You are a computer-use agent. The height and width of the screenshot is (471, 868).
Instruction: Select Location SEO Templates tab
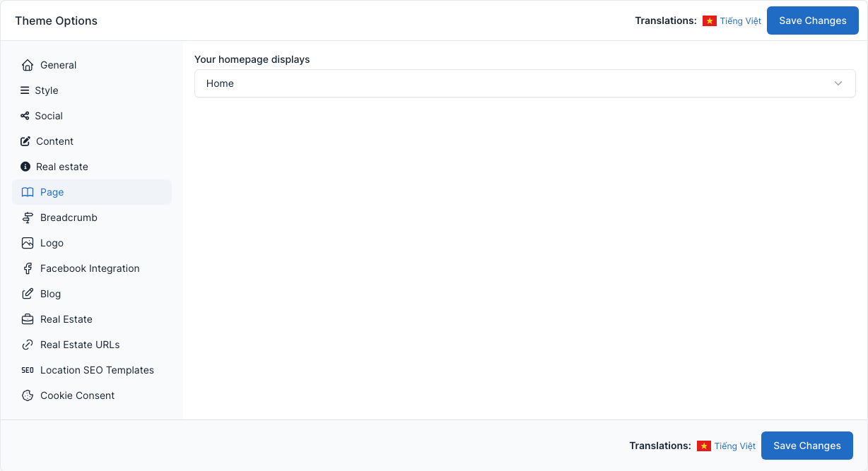pos(92,370)
